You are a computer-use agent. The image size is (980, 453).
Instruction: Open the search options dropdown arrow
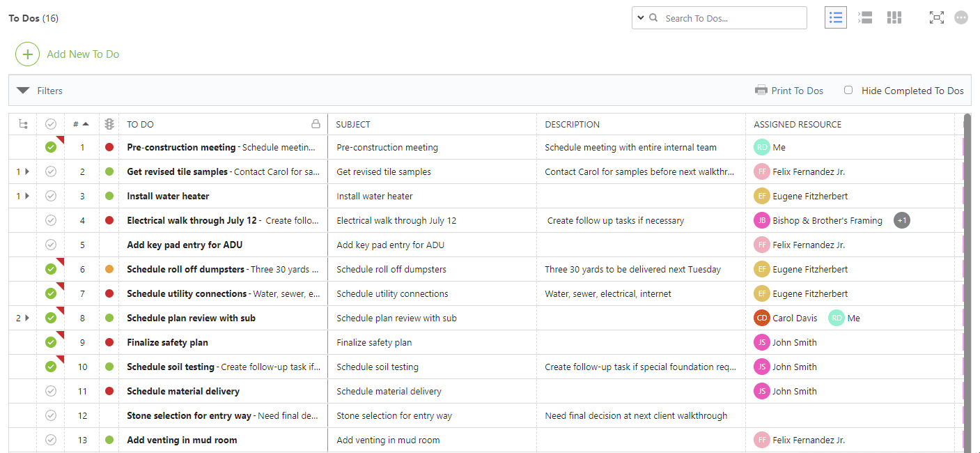(x=640, y=18)
